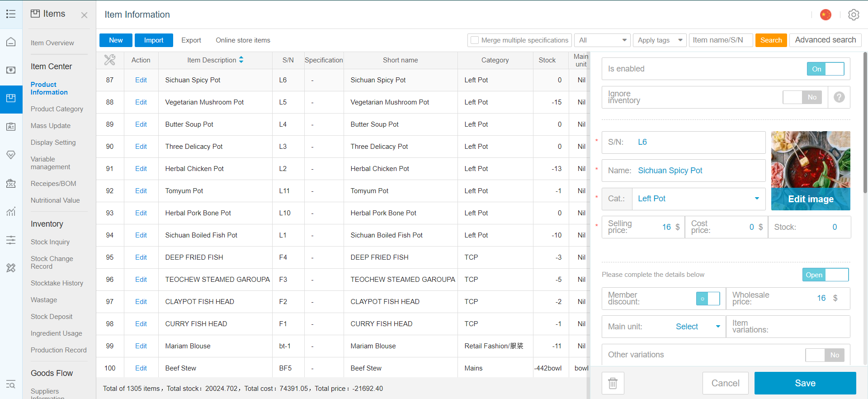This screenshot has height=399, width=868.
Task: Select the TEOCHEW STEAMED GAROUPA item description
Action: point(217,280)
